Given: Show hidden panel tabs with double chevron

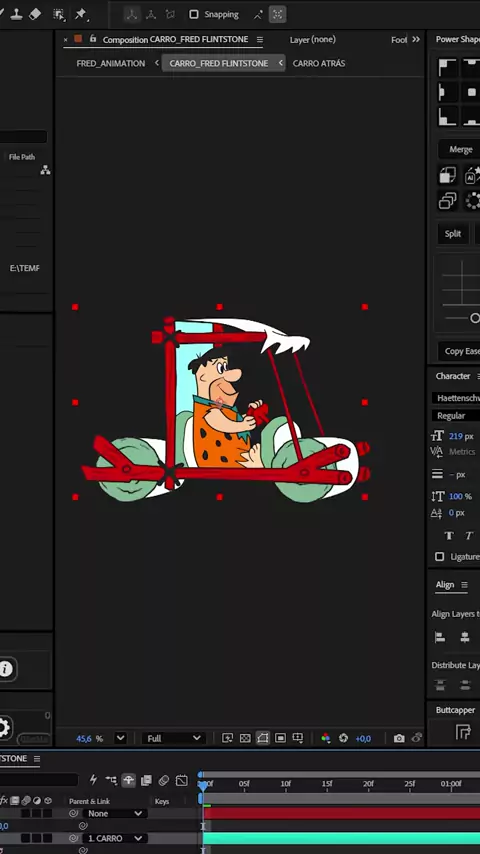Looking at the screenshot, I should [x=416, y=39].
